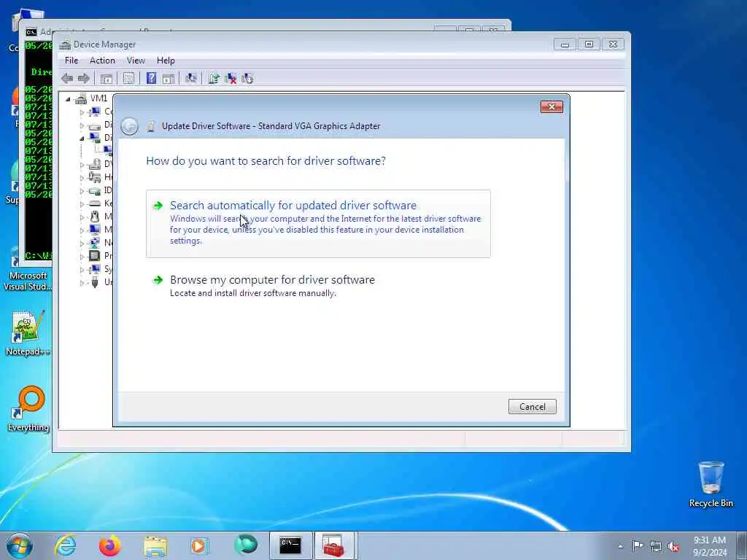Viewport: 747px width, 560px height.
Task: Click the Action Pane toolbar icon right of Help
Action: coord(169,79)
